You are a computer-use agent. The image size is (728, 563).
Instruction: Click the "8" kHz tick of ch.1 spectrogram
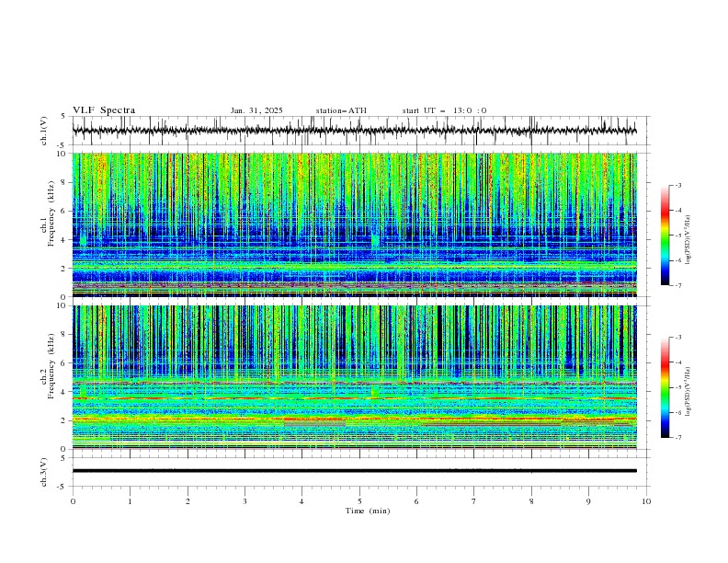pos(64,182)
